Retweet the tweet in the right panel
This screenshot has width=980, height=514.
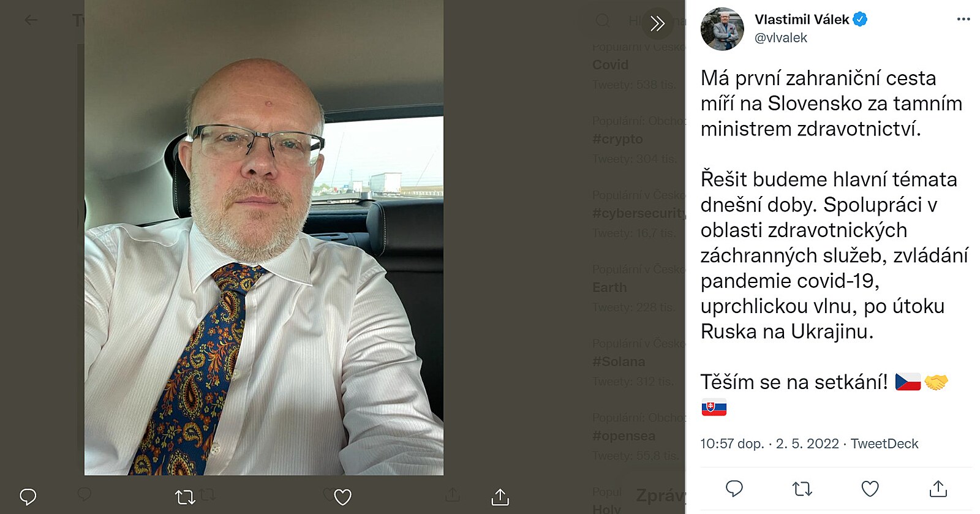(x=802, y=488)
